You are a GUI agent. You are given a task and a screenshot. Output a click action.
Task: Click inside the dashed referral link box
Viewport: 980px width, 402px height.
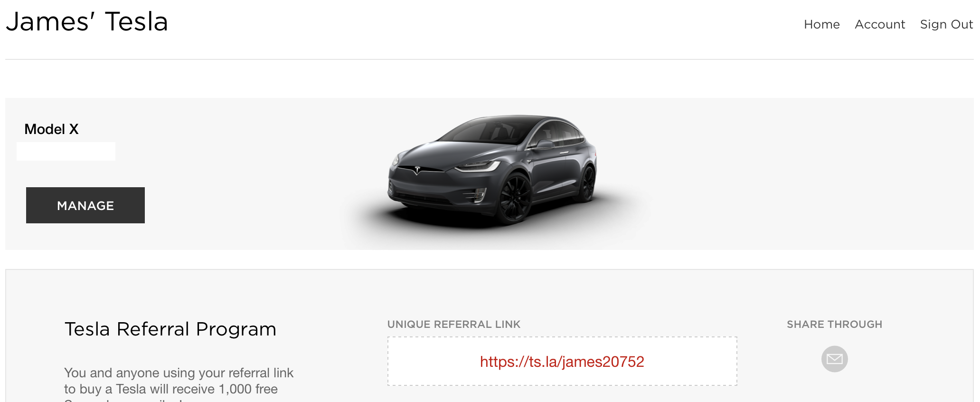[x=562, y=361]
